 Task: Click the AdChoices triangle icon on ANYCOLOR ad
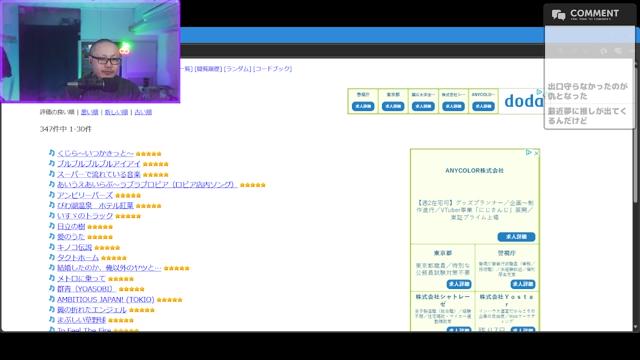(529, 153)
